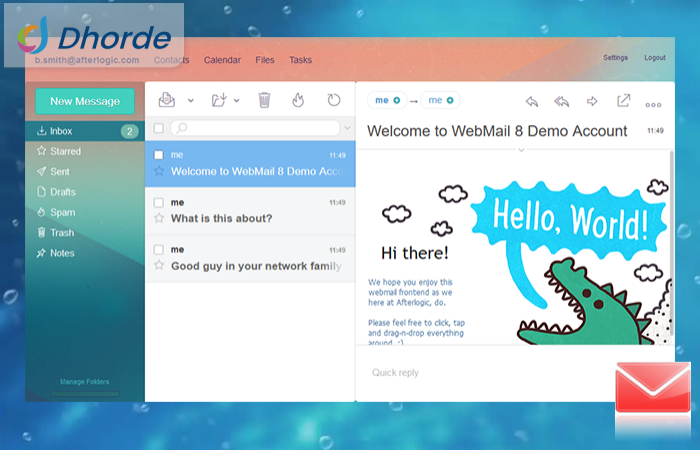Viewport: 700px width, 450px height.
Task: Open the Files tab
Action: [x=265, y=60]
